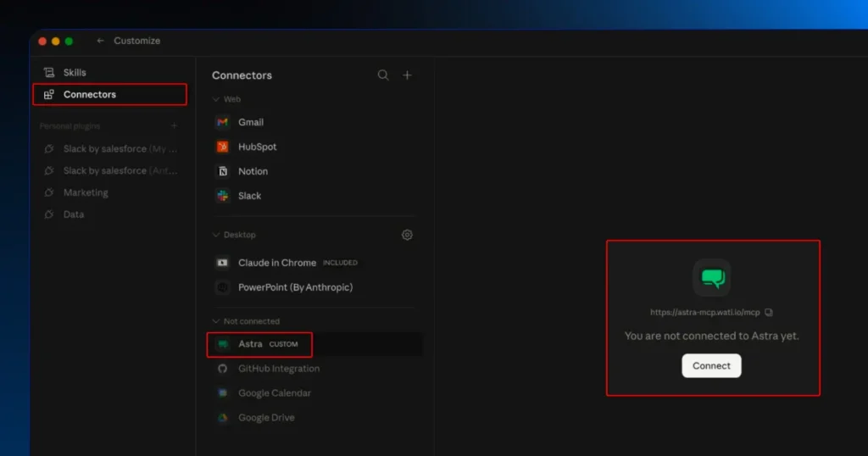
Task: Click the GitHub Integration icon
Action: (223, 369)
